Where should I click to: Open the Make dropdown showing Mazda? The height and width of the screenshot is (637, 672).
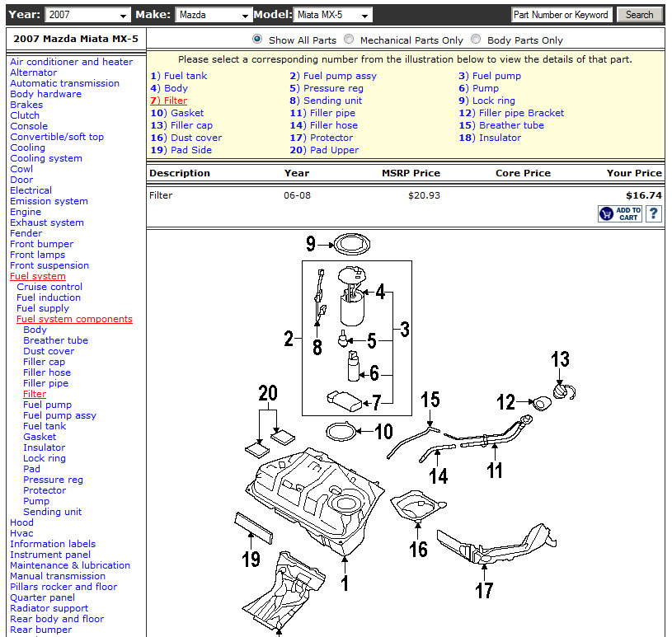pyautogui.click(x=214, y=15)
